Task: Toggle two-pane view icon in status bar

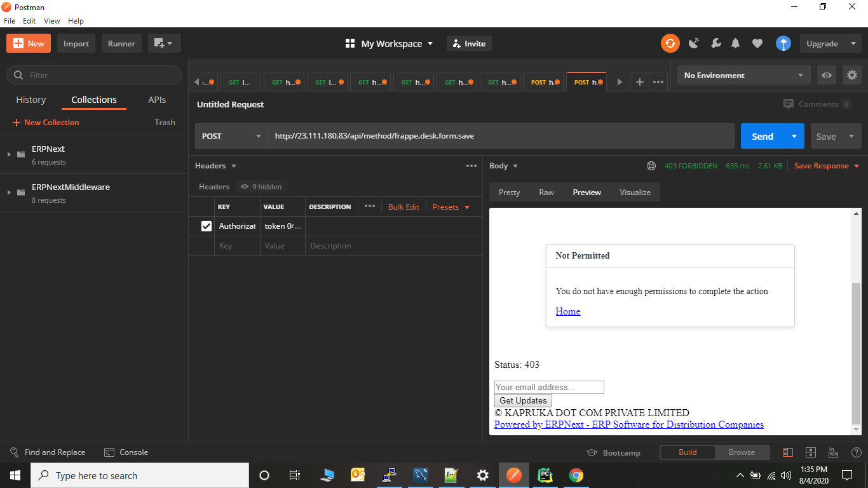Action: [788, 452]
